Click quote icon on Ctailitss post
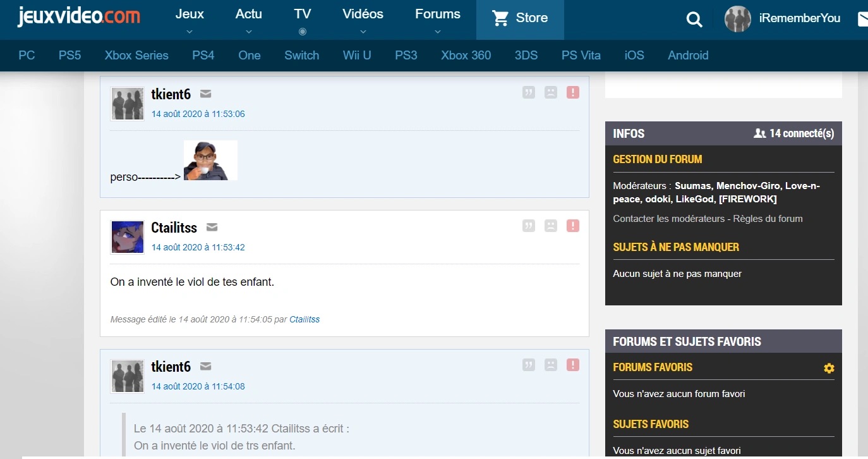868x459 pixels. [x=529, y=226]
